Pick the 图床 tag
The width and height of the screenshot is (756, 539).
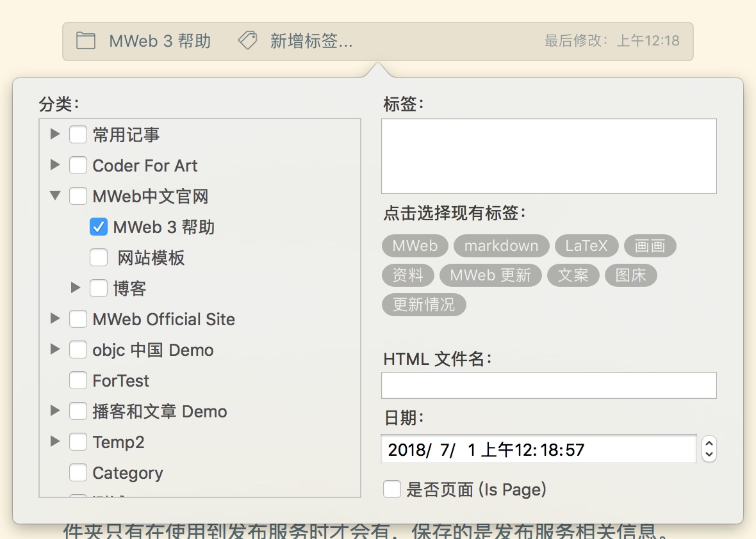pos(630,275)
